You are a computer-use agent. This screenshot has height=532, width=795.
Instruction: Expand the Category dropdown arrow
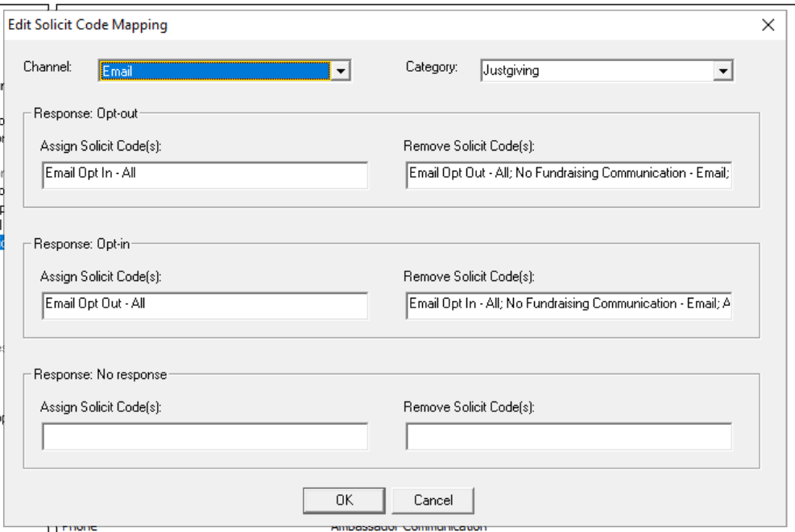723,72
